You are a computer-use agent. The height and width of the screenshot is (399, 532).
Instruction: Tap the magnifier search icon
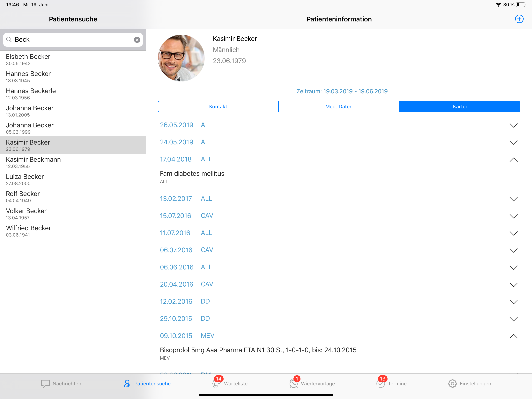tap(9, 40)
